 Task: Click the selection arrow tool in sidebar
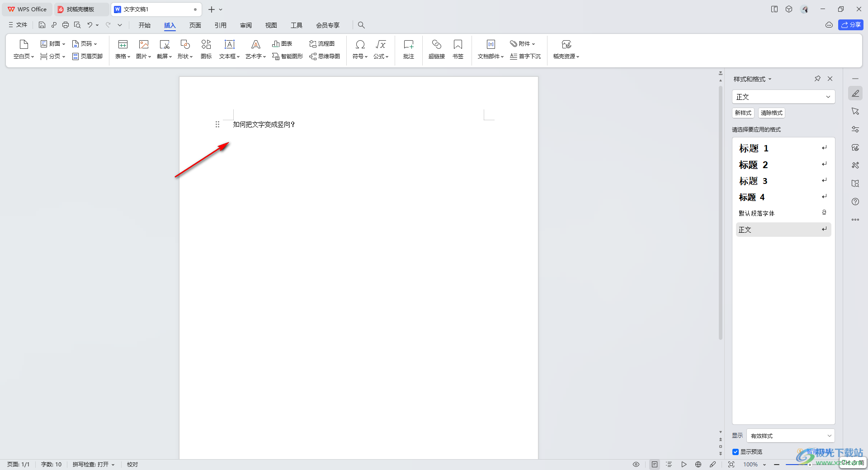tap(855, 111)
